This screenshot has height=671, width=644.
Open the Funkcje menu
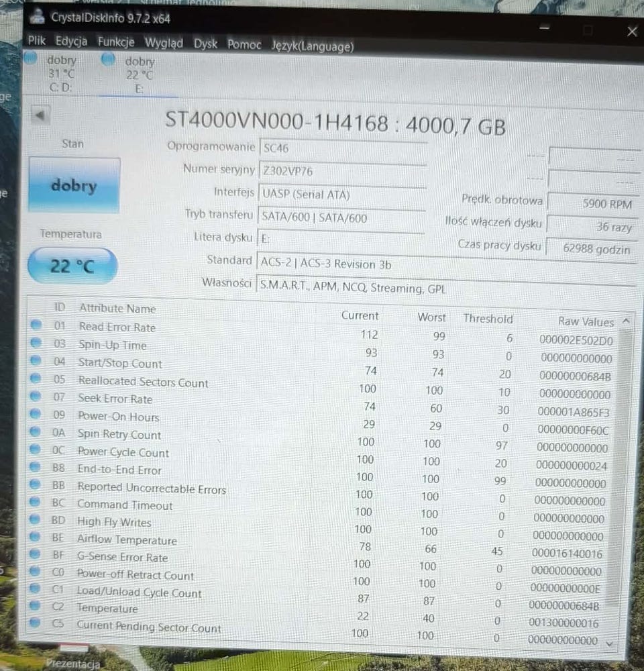pos(116,42)
